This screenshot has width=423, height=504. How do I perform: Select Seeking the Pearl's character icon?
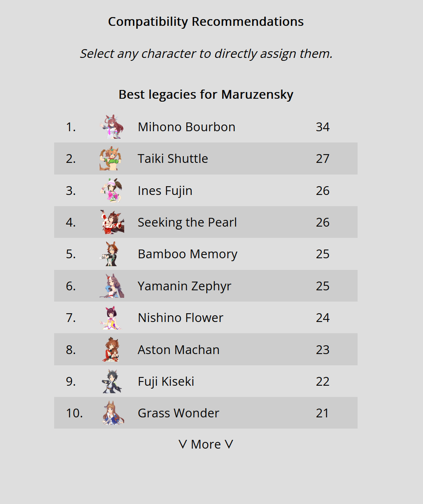tap(112, 222)
